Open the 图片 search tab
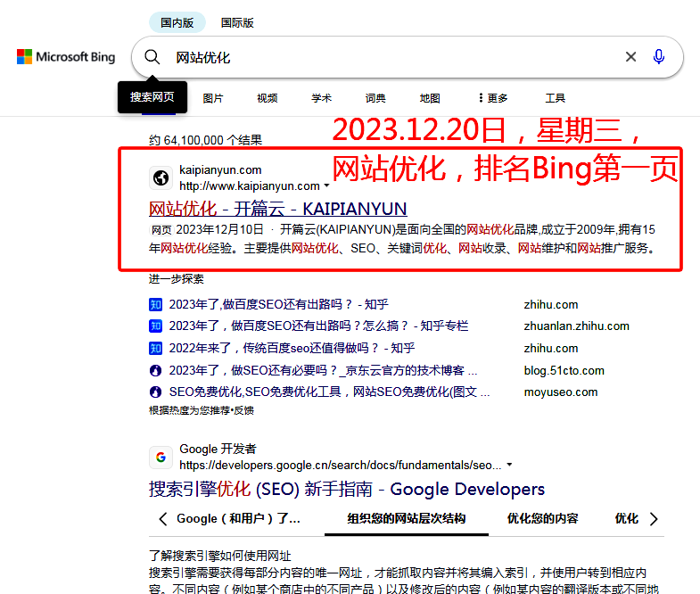Viewport: 700px width, 594px height. coord(213,98)
